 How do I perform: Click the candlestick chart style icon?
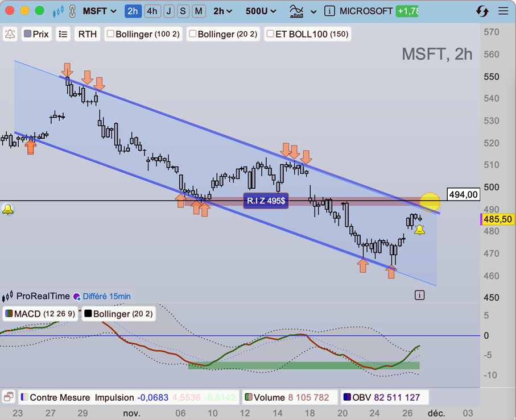(58, 11)
